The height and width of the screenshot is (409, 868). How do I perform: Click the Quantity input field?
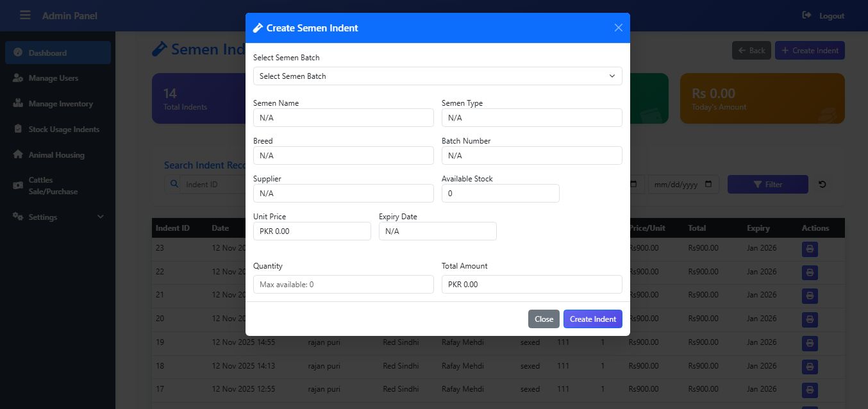tap(343, 285)
